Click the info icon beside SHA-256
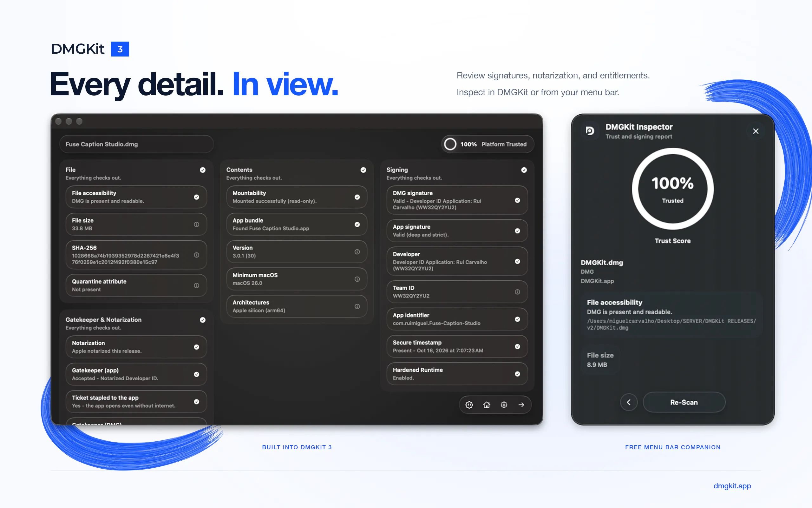 tap(197, 255)
